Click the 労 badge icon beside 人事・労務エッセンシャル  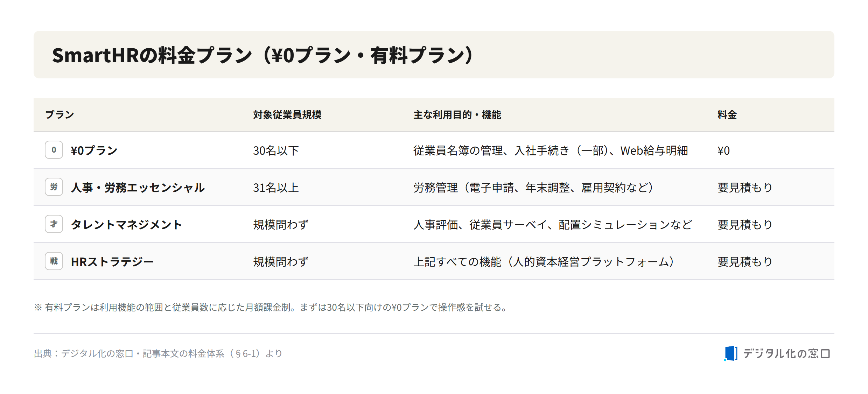click(x=54, y=187)
